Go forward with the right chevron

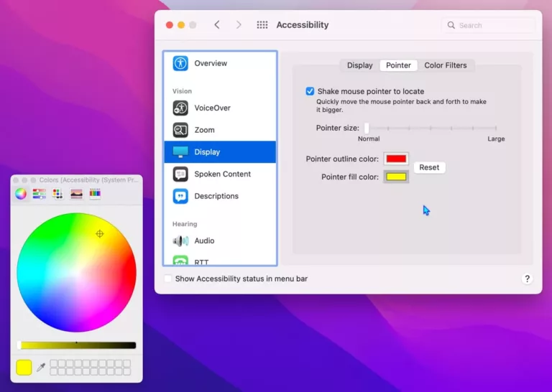point(239,25)
